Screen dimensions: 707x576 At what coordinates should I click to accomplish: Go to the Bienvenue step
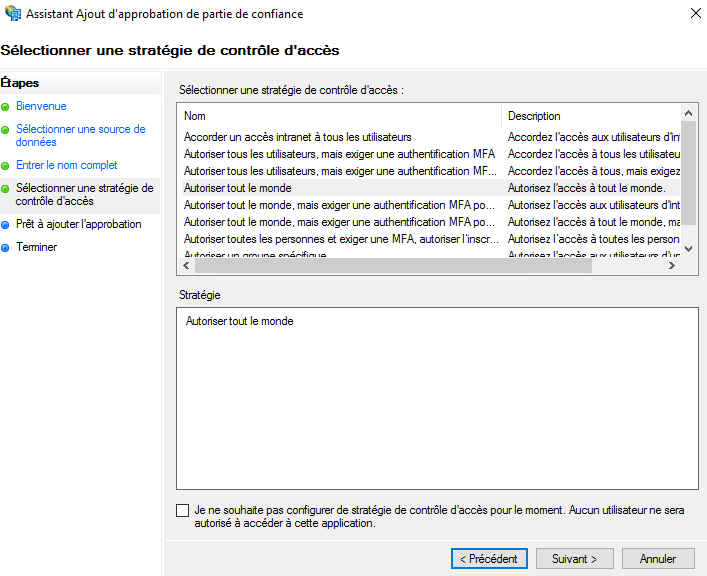(41, 106)
